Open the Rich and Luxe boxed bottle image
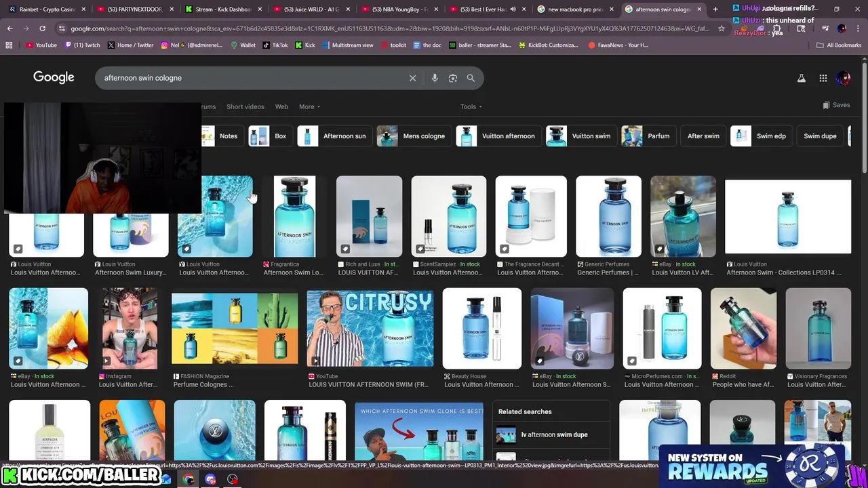 coord(369,217)
